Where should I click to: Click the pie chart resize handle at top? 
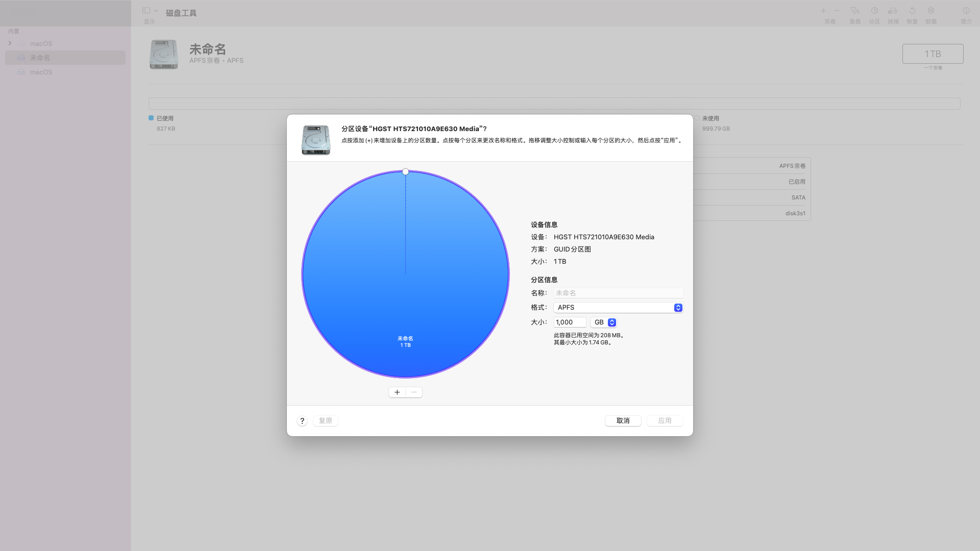[405, 172]
